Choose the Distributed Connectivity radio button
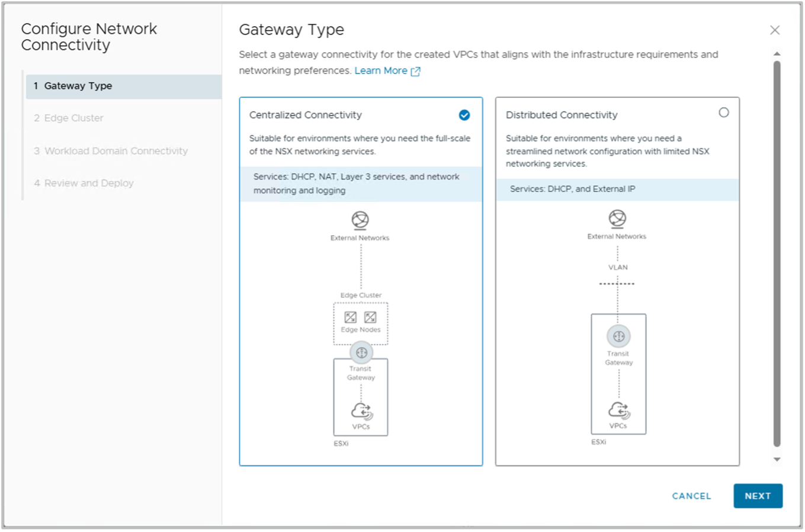 coord(724,112)
